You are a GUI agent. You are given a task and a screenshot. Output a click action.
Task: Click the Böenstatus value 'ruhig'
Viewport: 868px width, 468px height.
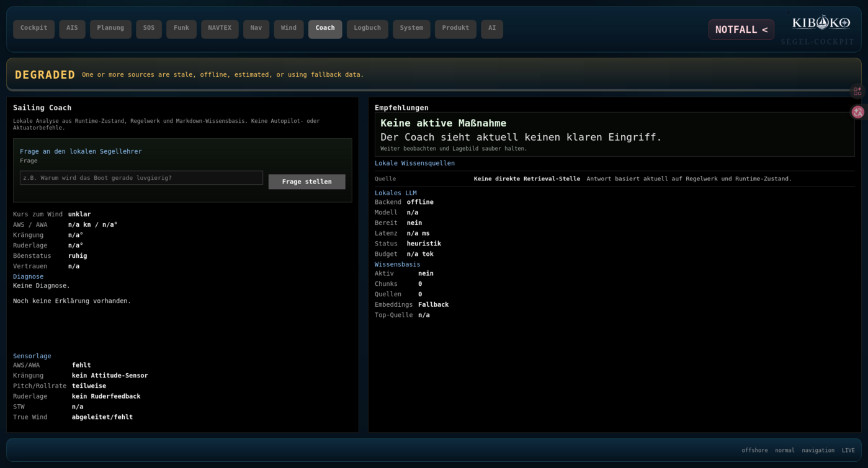(78, 256)
